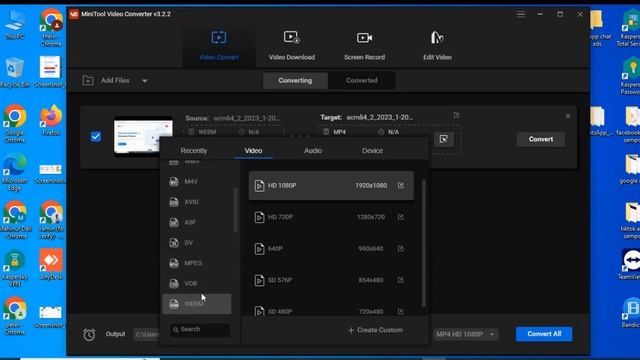Image resolution: width=640 pixels, height=360 pixels.
Task: Open the MP4 HD 1080P dropdown
Action: (x=465, y=334)
